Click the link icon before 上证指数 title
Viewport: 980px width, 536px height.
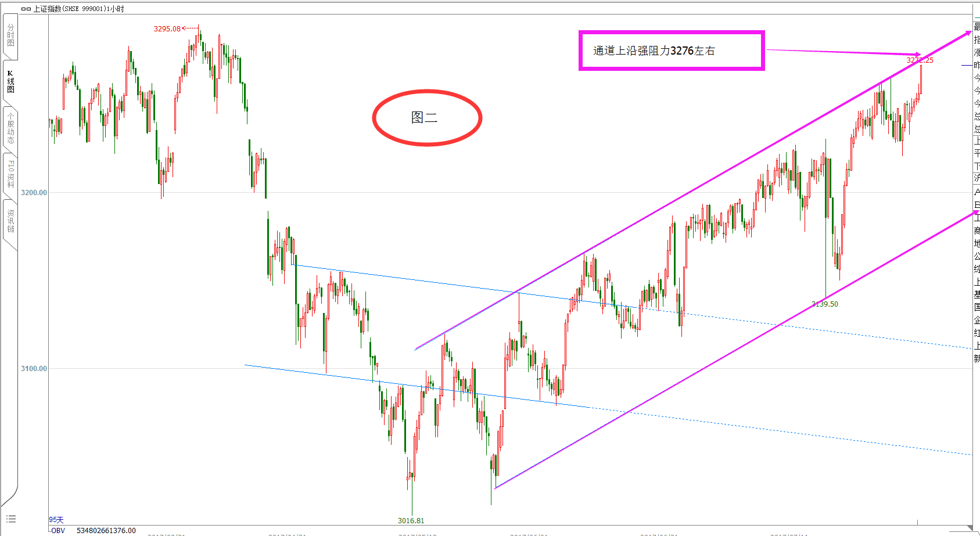pos(26,9)
